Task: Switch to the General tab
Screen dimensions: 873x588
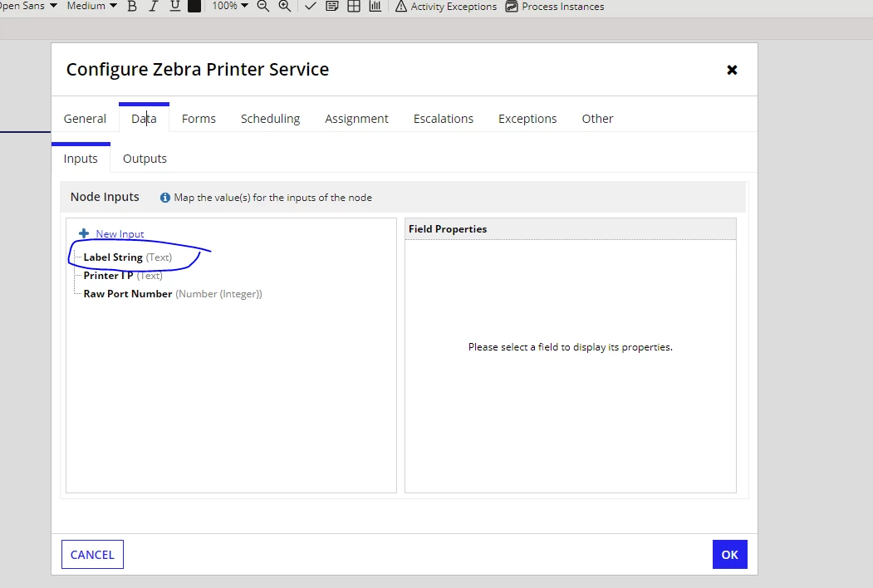Action: [x=85, y=119]
